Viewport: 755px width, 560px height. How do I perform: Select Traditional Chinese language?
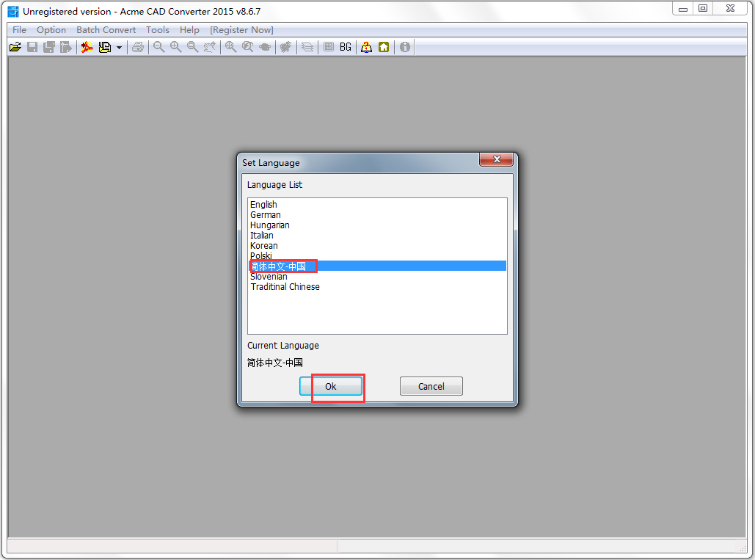285,286
